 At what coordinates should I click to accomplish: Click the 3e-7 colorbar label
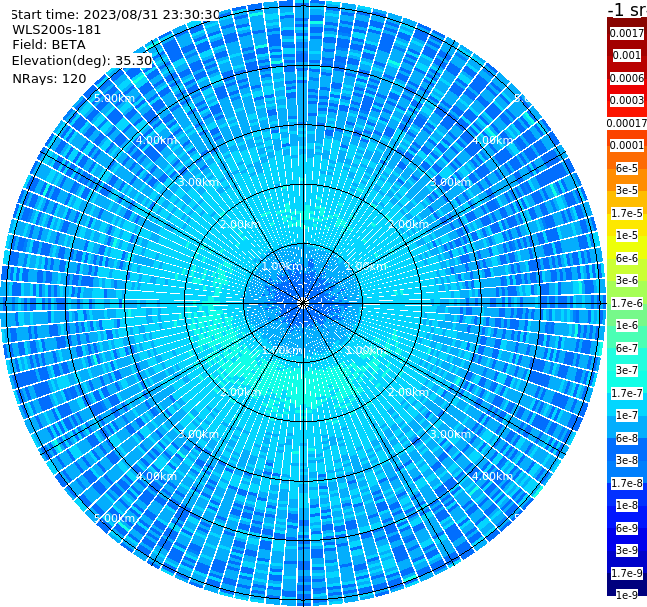pos(627,370)
